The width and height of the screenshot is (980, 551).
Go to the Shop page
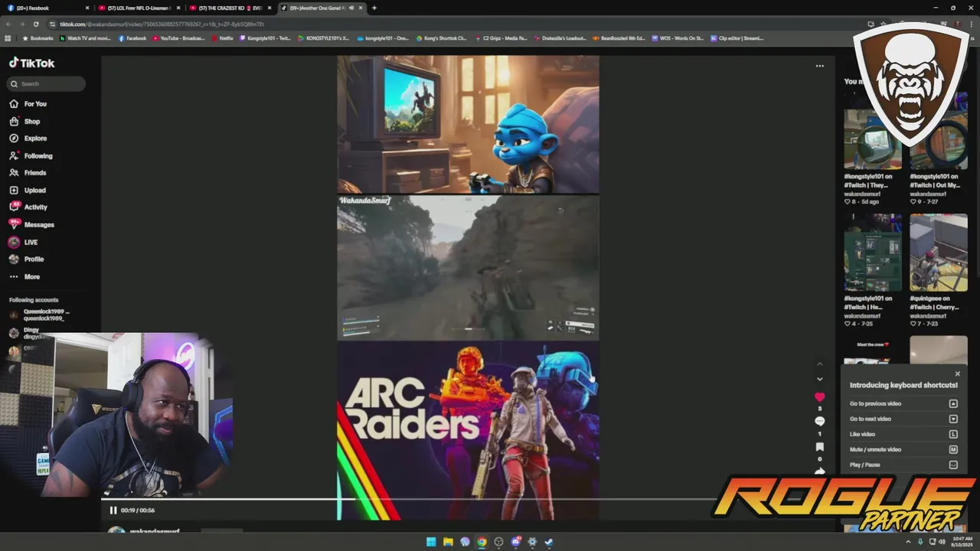coord(24,121)
